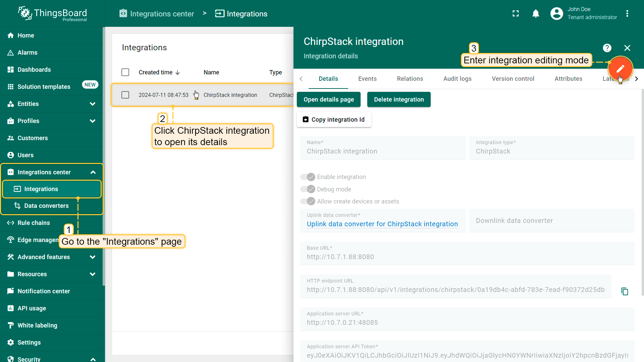Sort by Created time arrow
This screenshot has width=644, height=362.
tap(178, 72)
